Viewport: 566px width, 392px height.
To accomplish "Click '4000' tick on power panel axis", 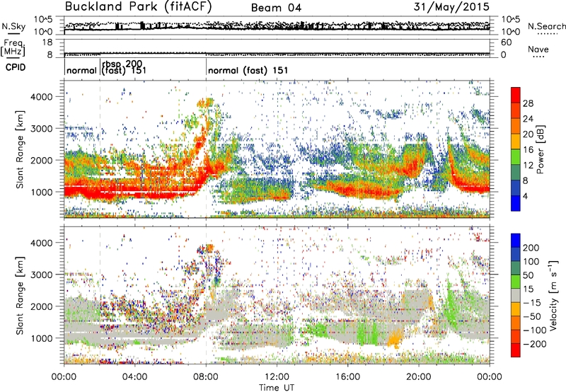I will coord(41,97).
